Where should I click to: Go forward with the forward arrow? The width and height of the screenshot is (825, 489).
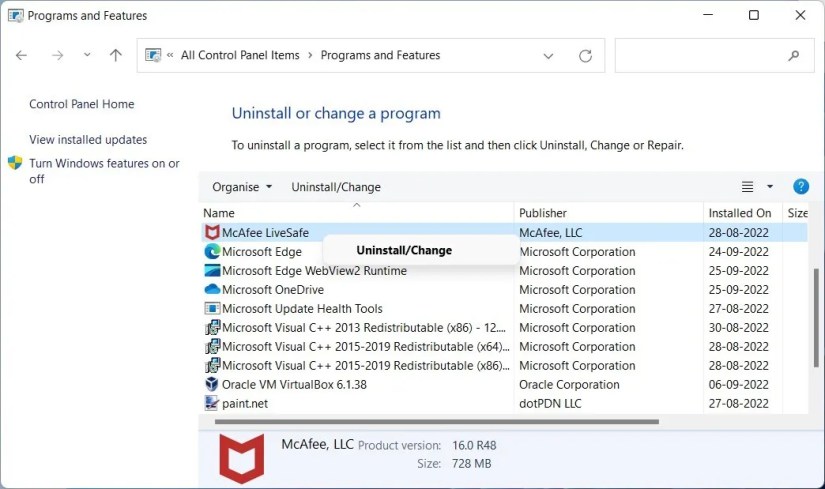[57, 55]
